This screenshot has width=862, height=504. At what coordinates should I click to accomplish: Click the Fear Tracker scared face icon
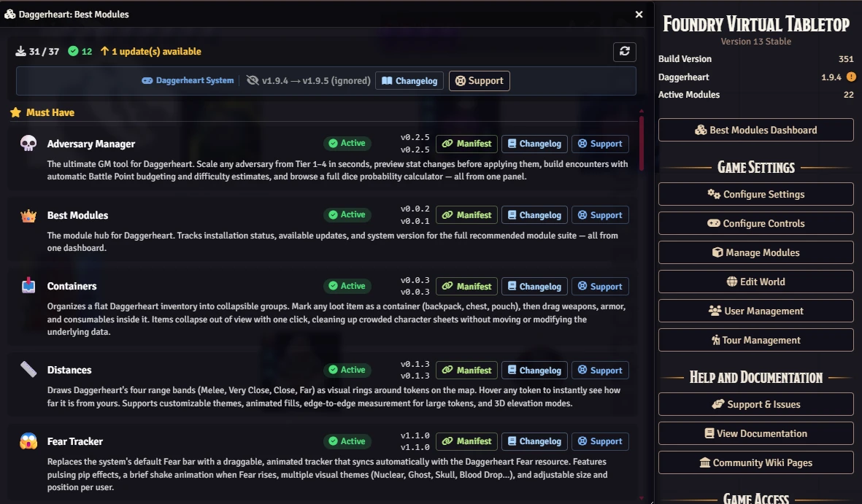point(28,441)
